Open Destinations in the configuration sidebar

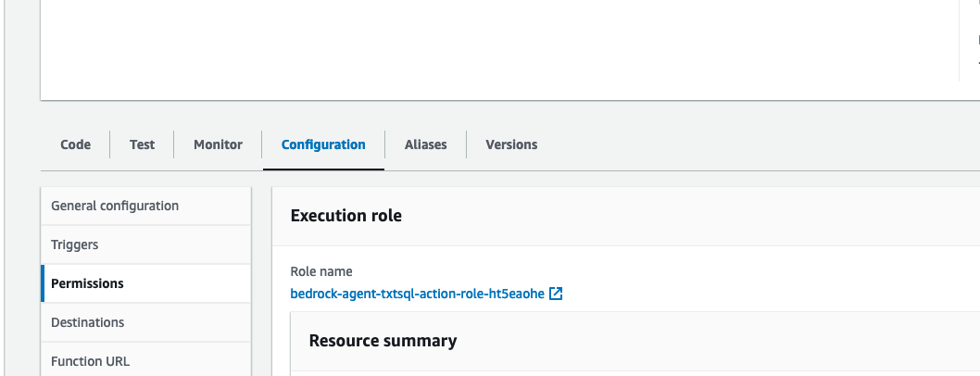[87, 322]
